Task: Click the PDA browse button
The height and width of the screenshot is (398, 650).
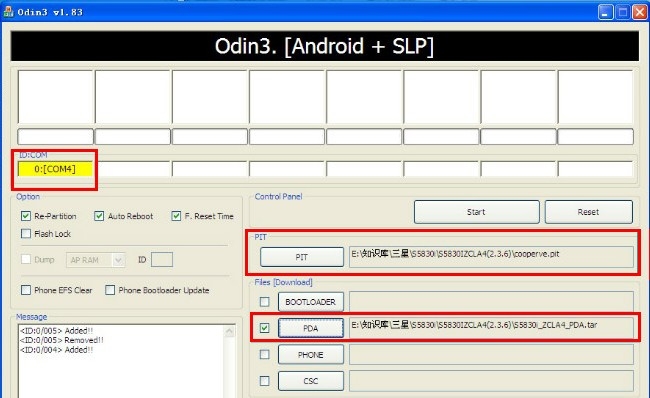Action: click(x=311, y=328)
